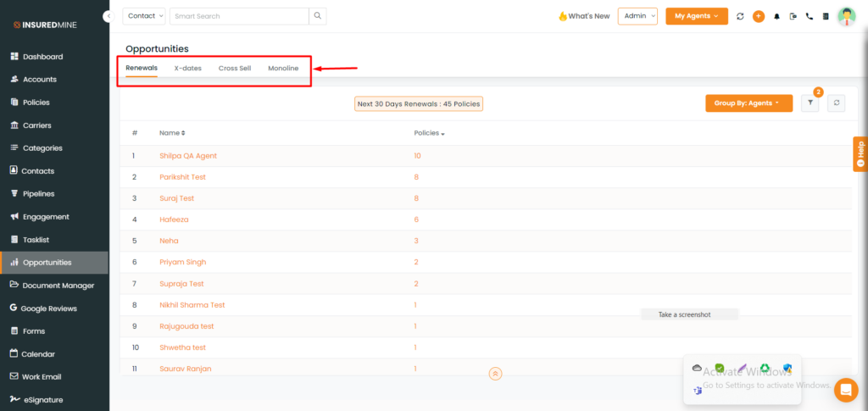Switch to the X-dates tab
The image size is (868, 411).
(x=187, y=69)
